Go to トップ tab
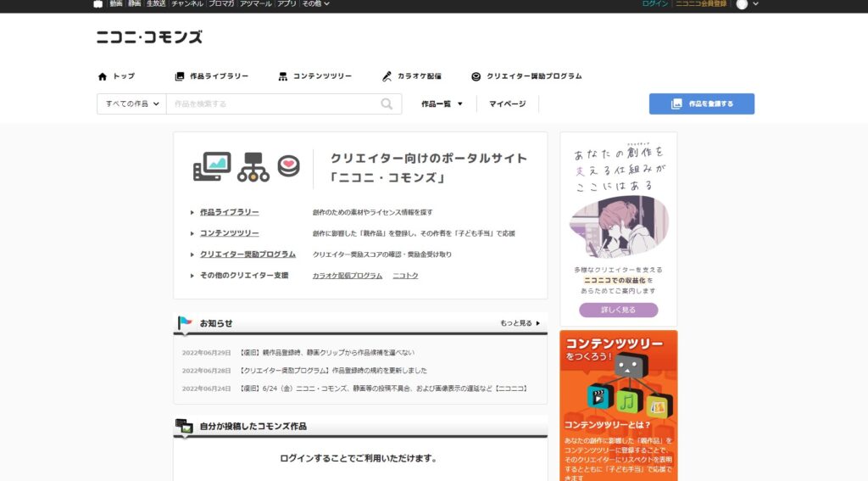The image size is (868, 481). pyautogui.click(x=124, y=76)
